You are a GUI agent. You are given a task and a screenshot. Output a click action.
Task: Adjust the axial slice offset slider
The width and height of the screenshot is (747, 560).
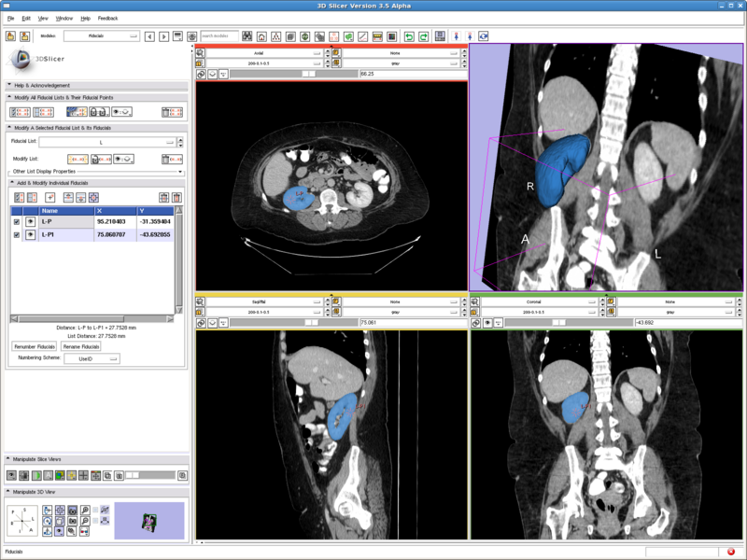(x=307, y=73)
